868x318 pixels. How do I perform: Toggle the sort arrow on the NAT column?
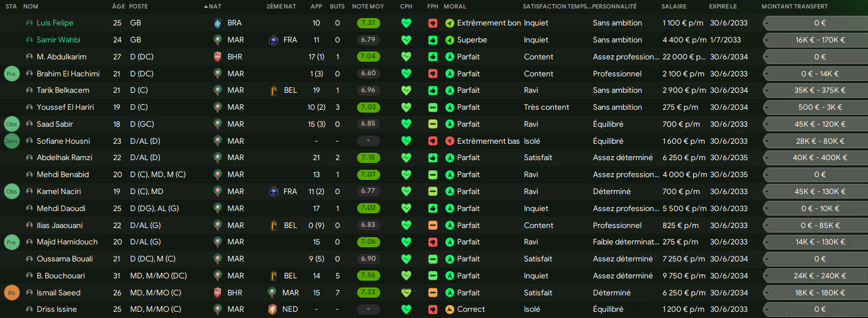(x=206, y=7)
